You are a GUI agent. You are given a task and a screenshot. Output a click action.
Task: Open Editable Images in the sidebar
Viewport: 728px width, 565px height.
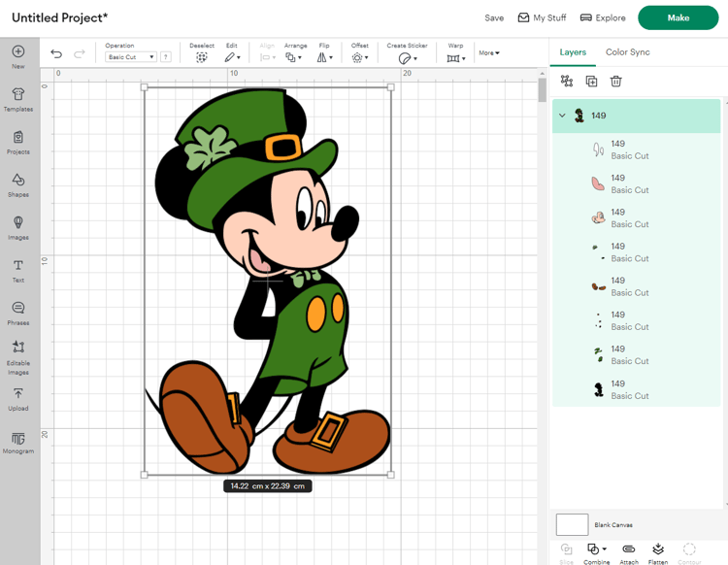[x=18, y=357]
